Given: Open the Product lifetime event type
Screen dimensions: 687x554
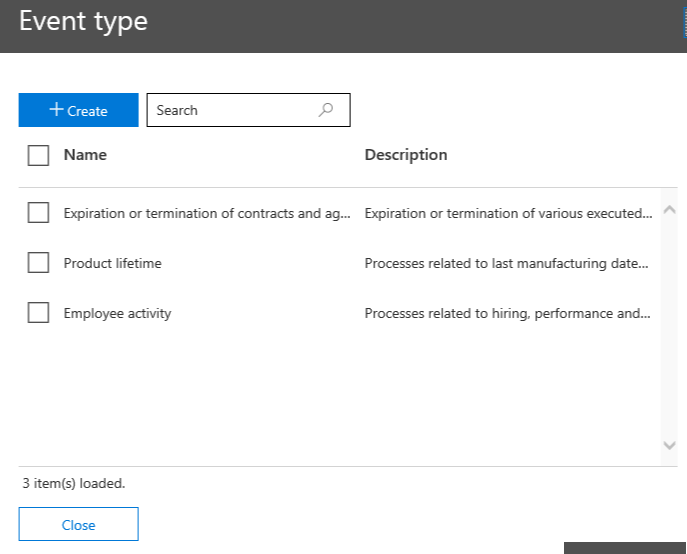Looking at the screenshot, I should point(112,263).
